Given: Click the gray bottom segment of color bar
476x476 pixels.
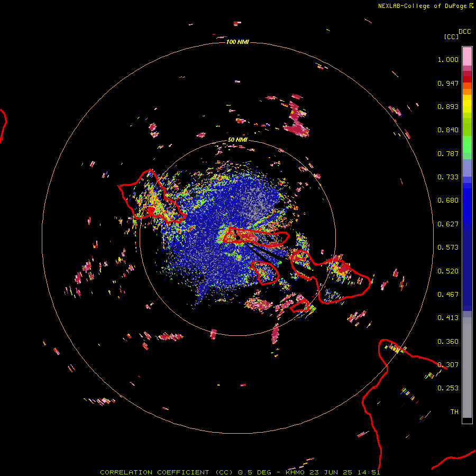Looking at the screenshot, I should pyautogui.click(x=467, y=368).
